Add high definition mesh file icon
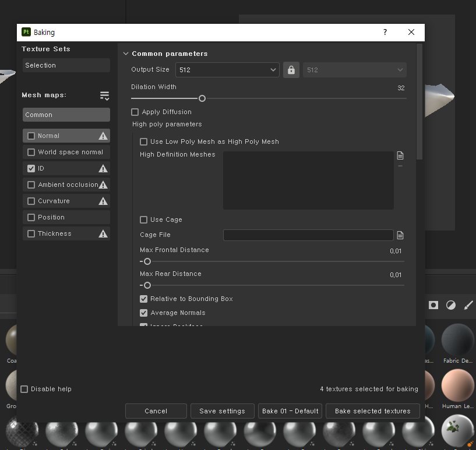This screenshot has height=450, width=476. point(400,155)
